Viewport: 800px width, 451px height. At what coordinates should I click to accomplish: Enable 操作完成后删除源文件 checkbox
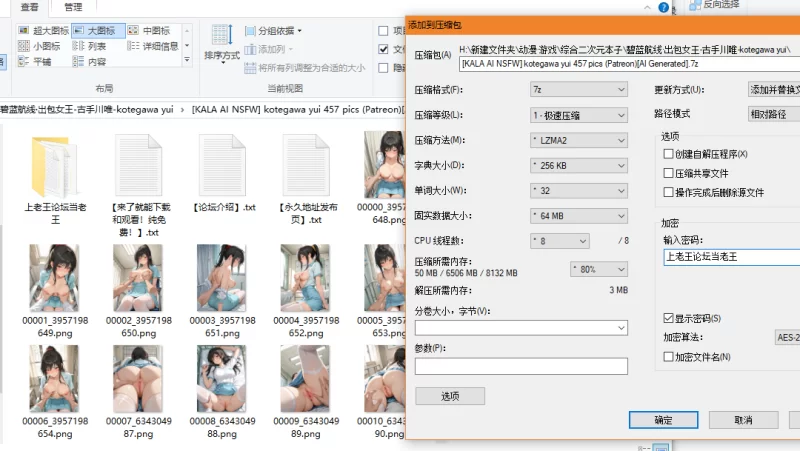tap(668, 192)
